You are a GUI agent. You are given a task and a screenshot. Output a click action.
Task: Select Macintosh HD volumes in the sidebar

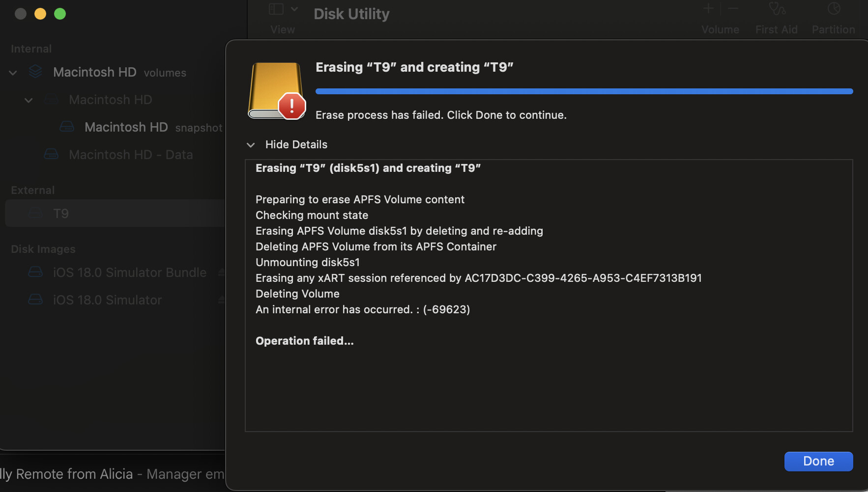coord(119,72)
